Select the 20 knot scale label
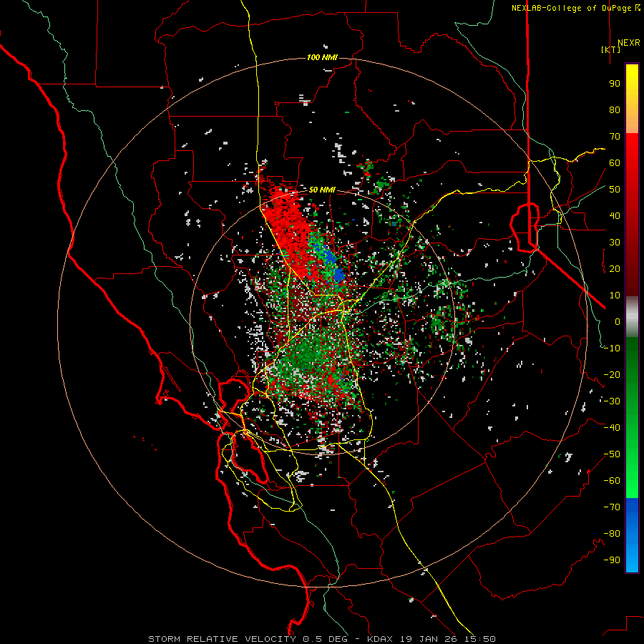The width and height of the screenshot is (644, 644). (x=615, y=269)
